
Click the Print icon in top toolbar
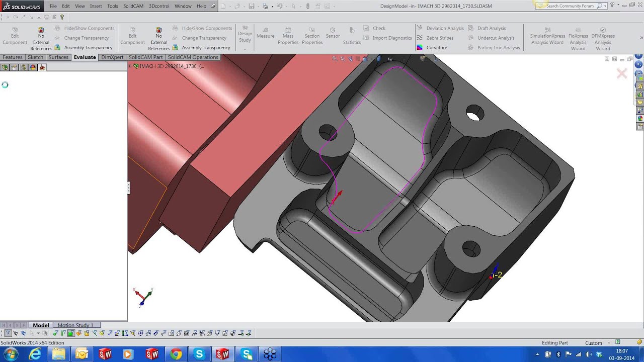point(266,6)
